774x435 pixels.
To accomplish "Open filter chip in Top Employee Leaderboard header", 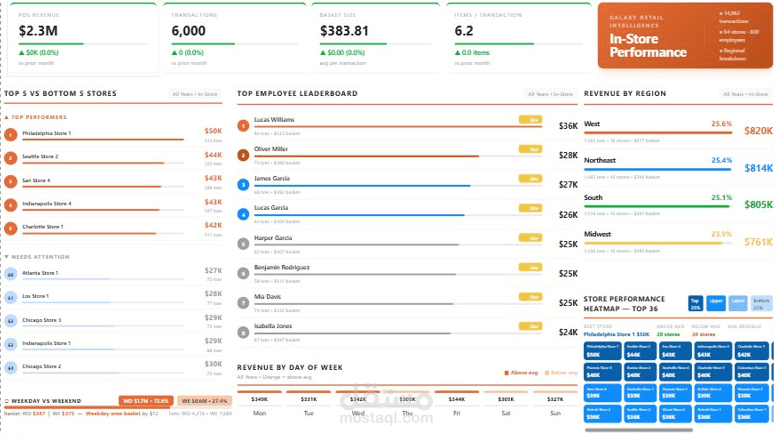I will pos(550,94).
